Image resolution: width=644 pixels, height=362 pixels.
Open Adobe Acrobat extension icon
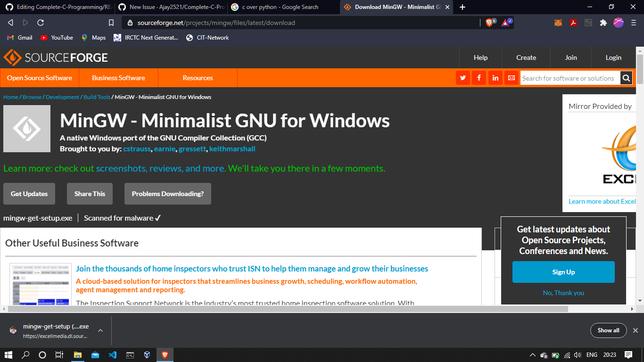pyautogui.click(x=573, y=23)
